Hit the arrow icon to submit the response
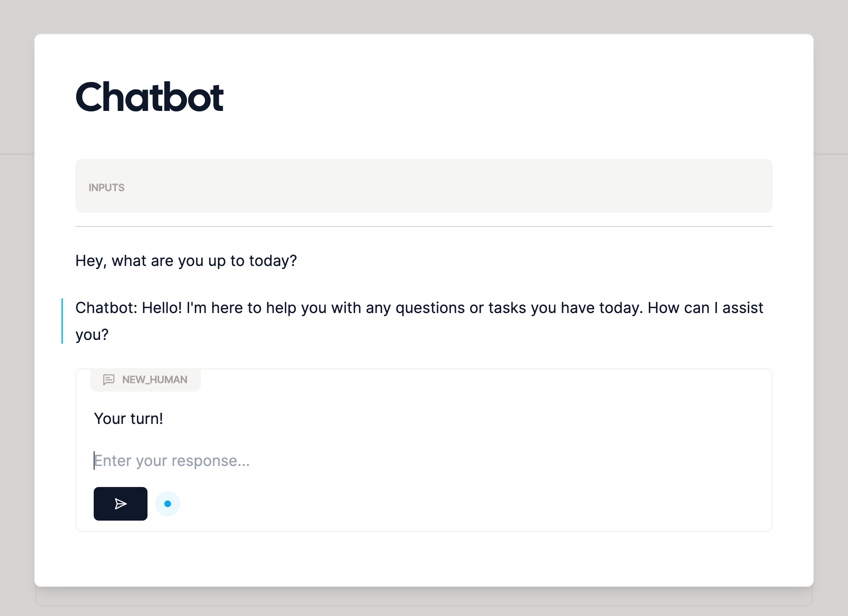The image size is (848, 616). [120, 503]
